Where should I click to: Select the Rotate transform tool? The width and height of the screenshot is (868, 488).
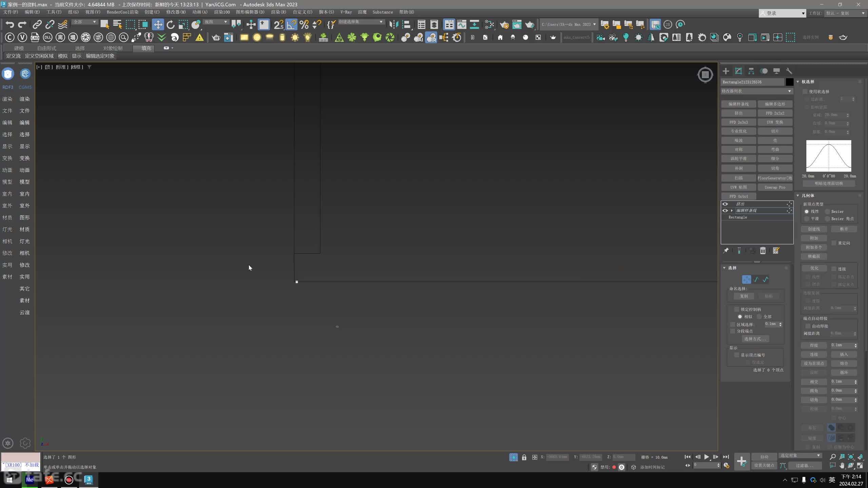(x=171, y=24)
